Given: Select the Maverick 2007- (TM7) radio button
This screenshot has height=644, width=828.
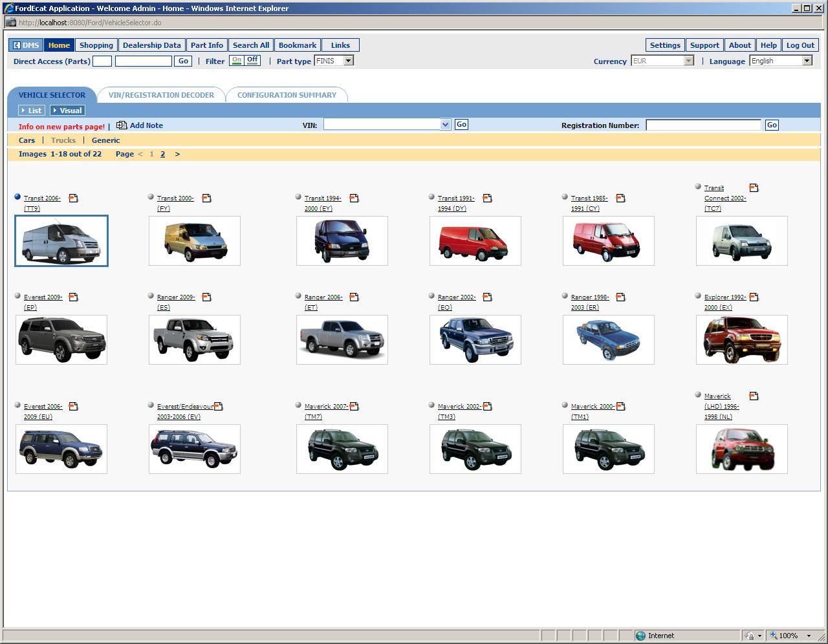Looking at the screenshot, I should (298, 405).
